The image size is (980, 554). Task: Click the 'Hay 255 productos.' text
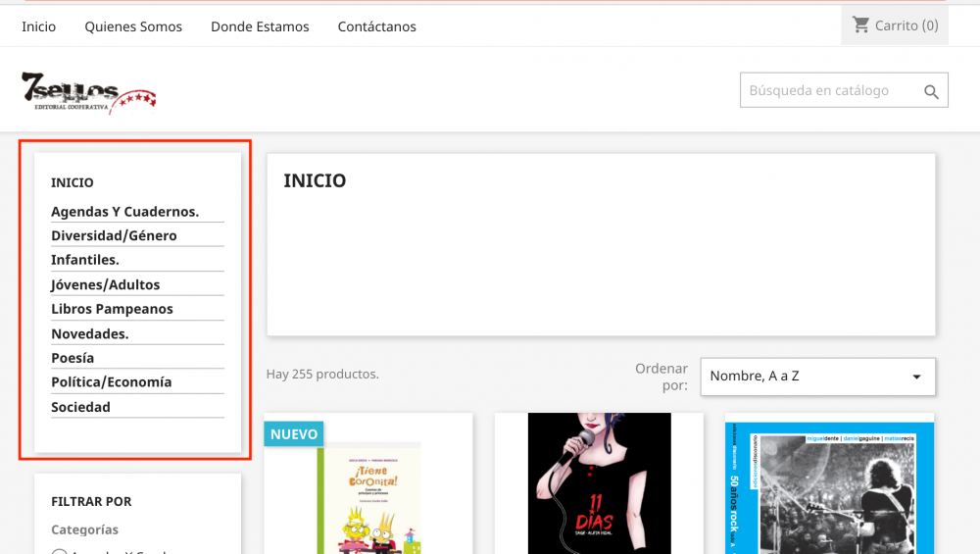(x=322, y=374)
